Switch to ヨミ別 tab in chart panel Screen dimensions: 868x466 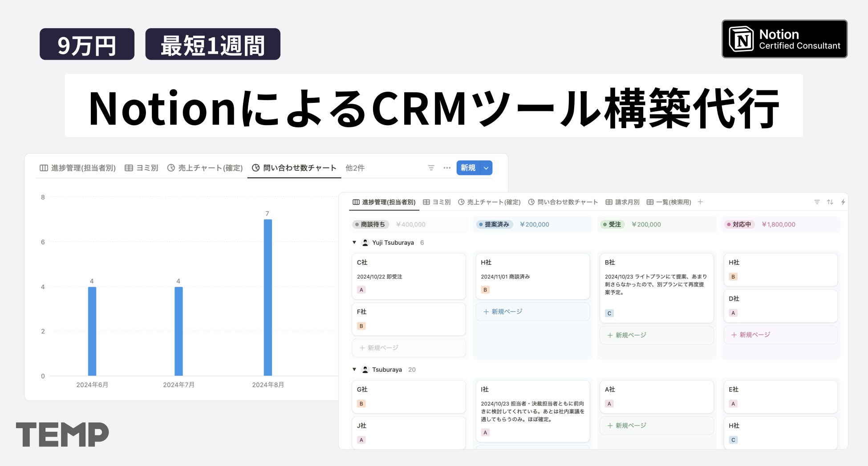pos(142,168)
